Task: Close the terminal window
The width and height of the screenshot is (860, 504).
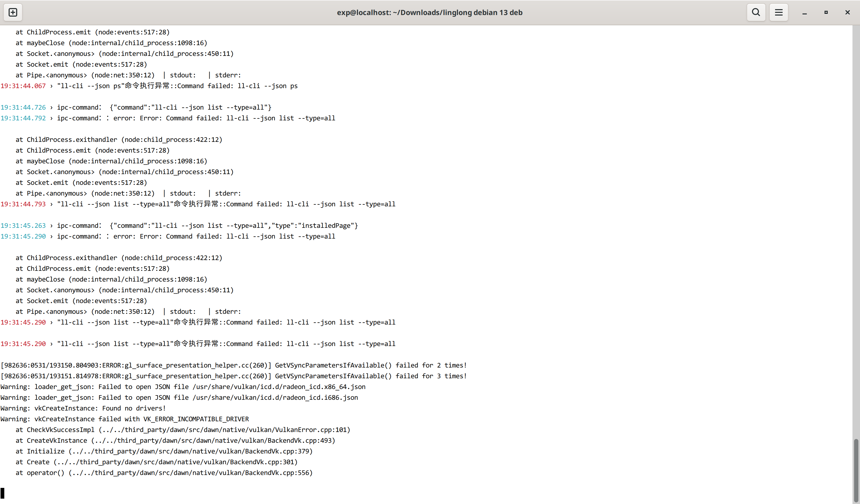Action: click(x=847, y=13)
